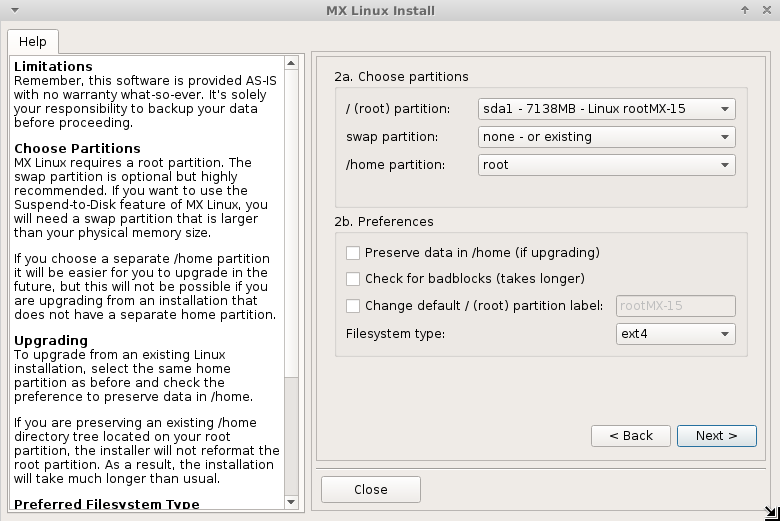
Task: Click the '/home partition:' label
Action: (395, 165)
